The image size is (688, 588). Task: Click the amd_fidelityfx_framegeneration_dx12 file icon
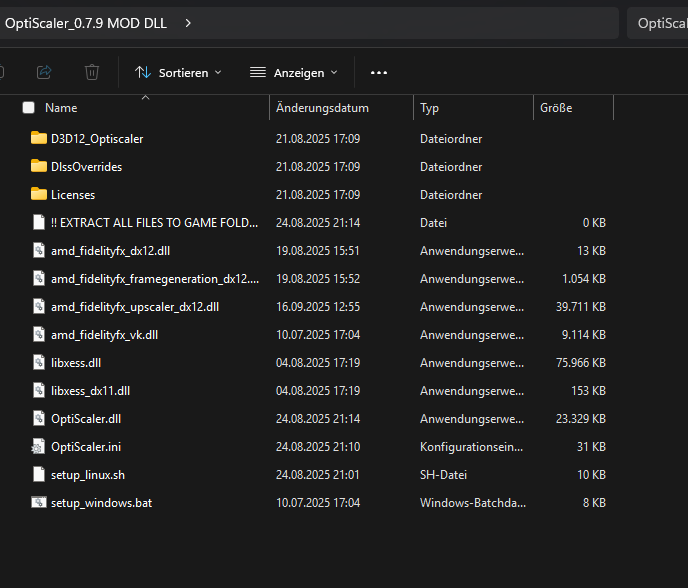pos(39,279)
